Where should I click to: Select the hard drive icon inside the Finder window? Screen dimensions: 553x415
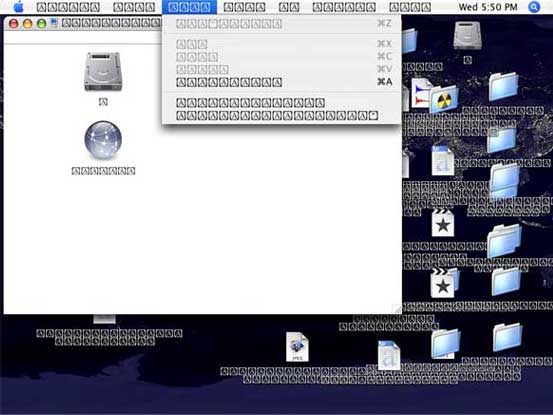pos(103,72)
